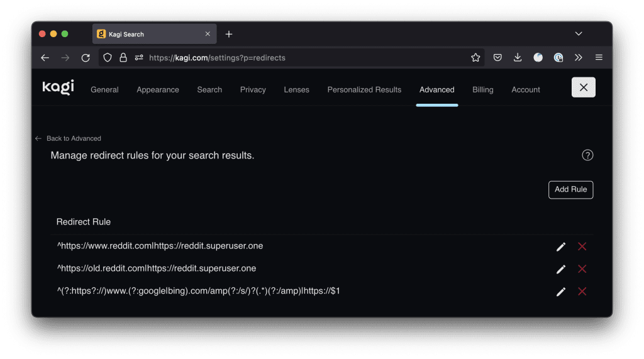
Task: Switch to the General settings tab
Action: tap(104, 89)
